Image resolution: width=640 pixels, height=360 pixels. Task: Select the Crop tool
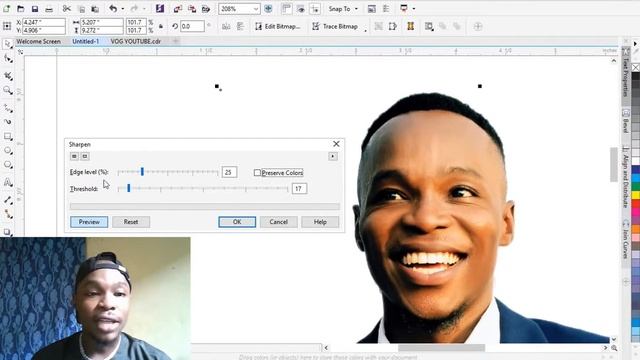(x=7, y=76)
